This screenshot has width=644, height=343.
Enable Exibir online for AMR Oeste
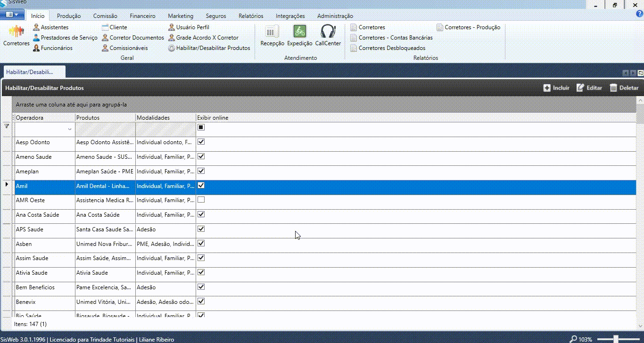tap(201, 200)
